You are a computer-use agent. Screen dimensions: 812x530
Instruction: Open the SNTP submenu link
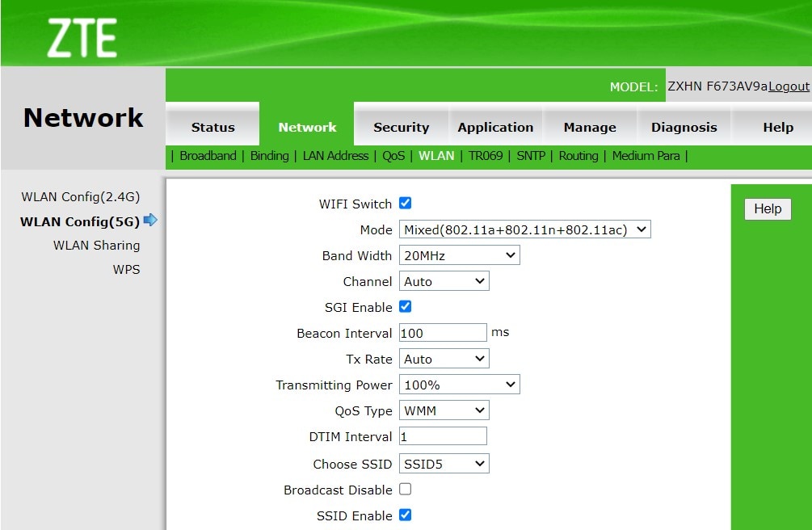[x=531, y=156]
